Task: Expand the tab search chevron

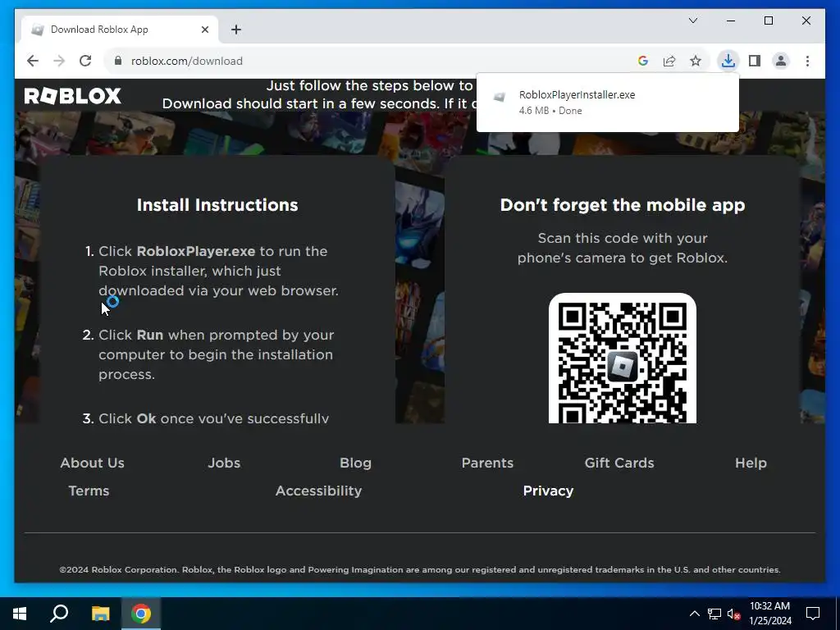Action: tap(692, 21)
